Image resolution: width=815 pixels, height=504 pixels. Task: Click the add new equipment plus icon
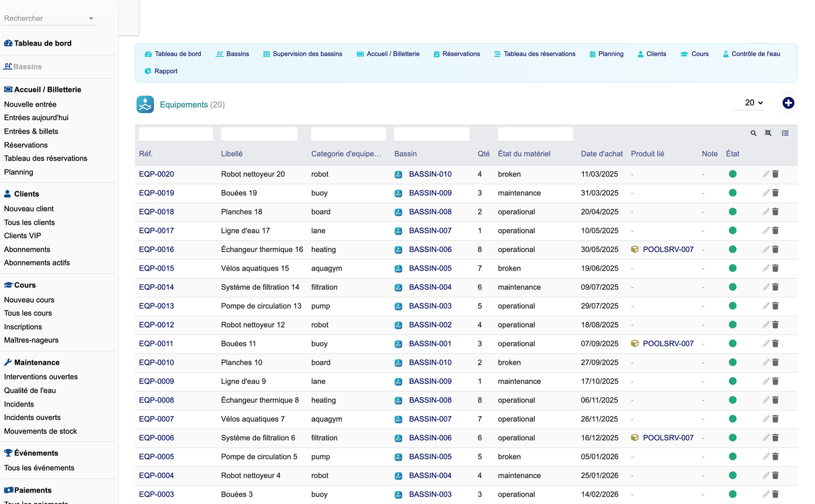point(788,103)
